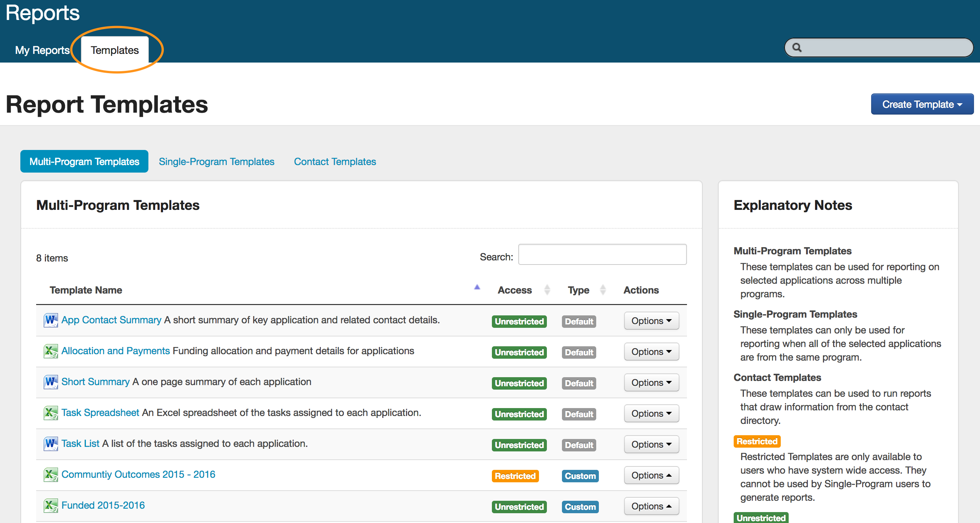The image size is (980, 523).
Task: Open the Task Spreadsheet template link
Action: [x=100, y=413]
